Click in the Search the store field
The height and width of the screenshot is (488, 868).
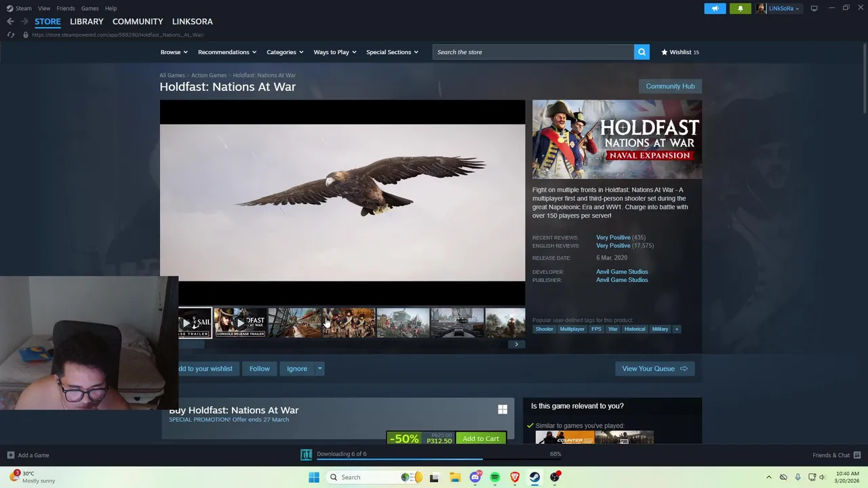[533, 52]
